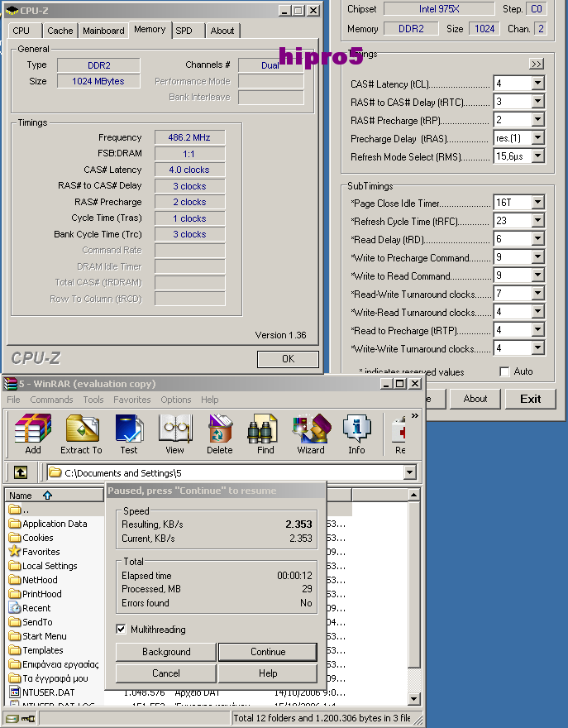Open the WinRAR Commands menu

click(51, 400)
